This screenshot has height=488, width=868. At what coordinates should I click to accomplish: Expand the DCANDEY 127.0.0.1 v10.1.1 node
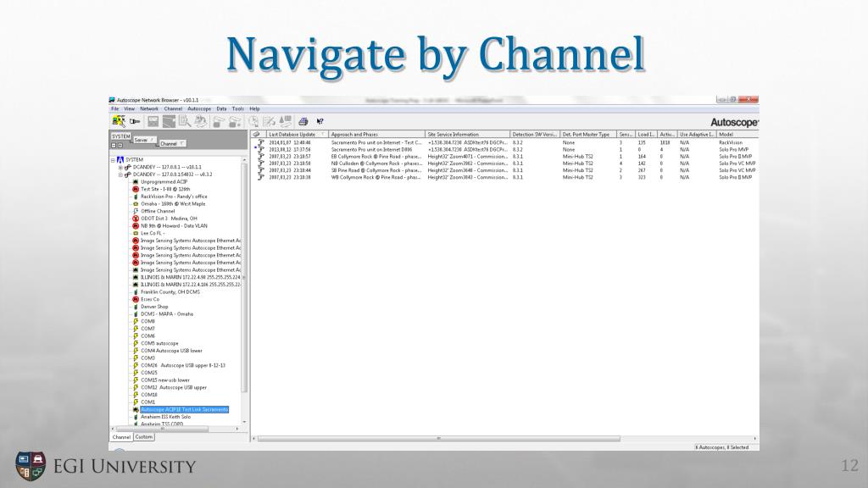(x=120, y=167)
